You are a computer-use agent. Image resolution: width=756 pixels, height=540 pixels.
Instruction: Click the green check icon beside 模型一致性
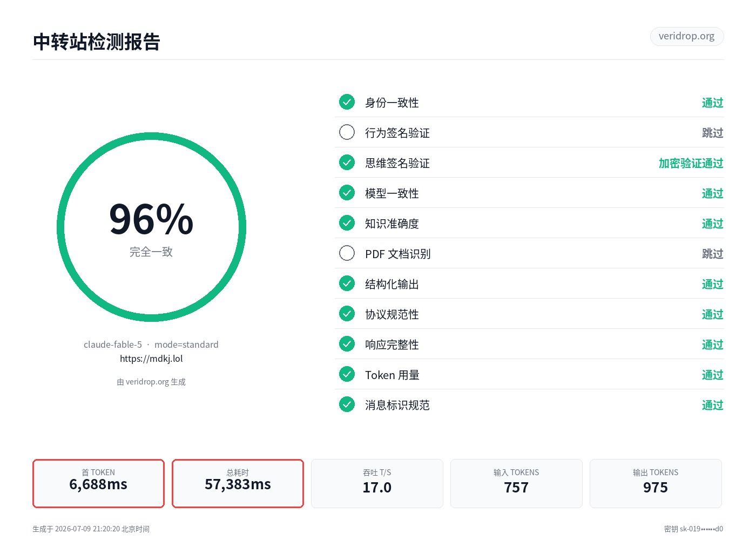click(x=347, y=193)
